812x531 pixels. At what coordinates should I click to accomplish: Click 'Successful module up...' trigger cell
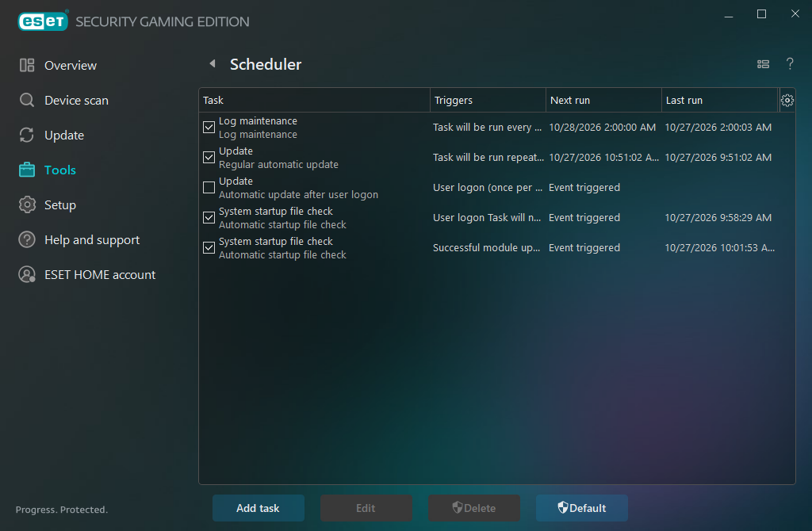tap(486, 247)
